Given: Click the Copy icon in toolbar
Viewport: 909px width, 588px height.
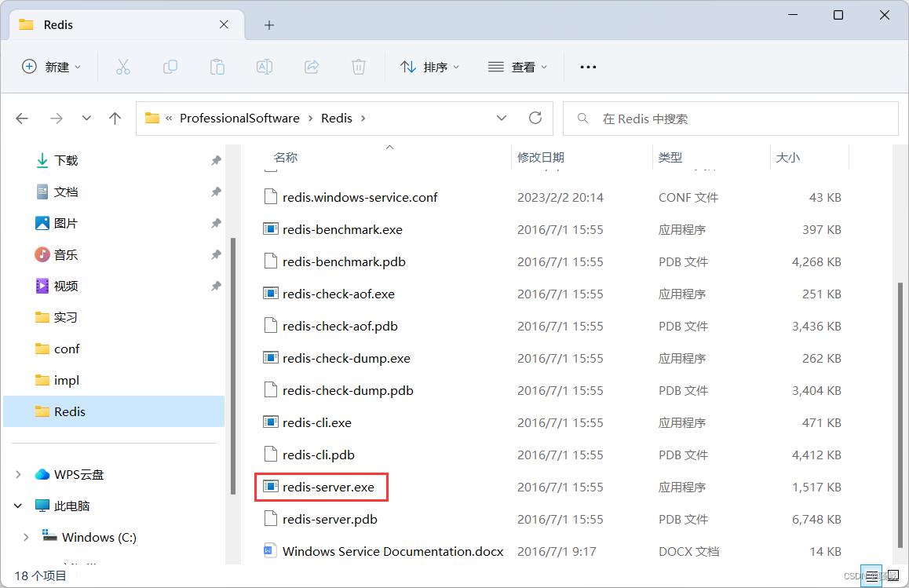Looking at the screenshot, I should click(x=170, y=68).
